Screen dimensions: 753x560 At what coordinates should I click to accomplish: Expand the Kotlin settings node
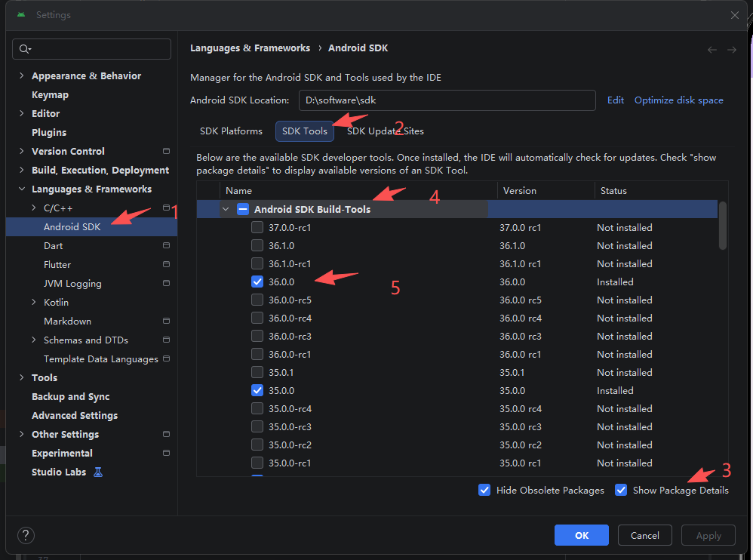tap(34, 302)
